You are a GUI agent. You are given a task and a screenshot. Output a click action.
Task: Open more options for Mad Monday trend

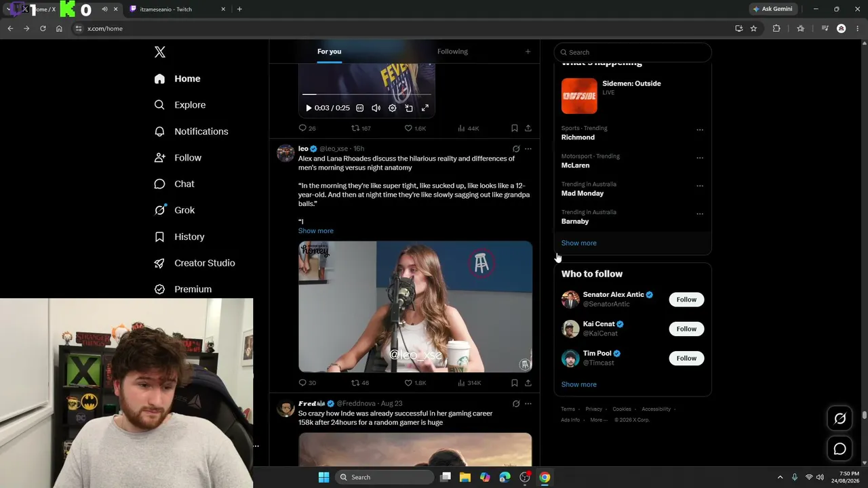[700, 186]
